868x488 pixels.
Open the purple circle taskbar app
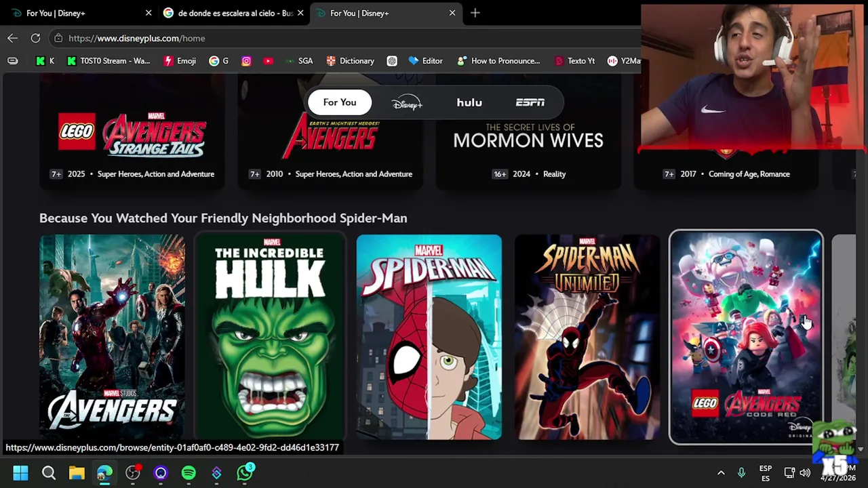point(161,472)
